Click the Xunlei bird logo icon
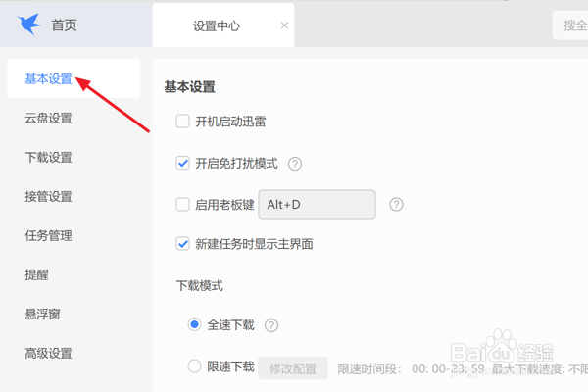Image resolution: width=588 pixels, height=392 pixels. click(27, 24)
